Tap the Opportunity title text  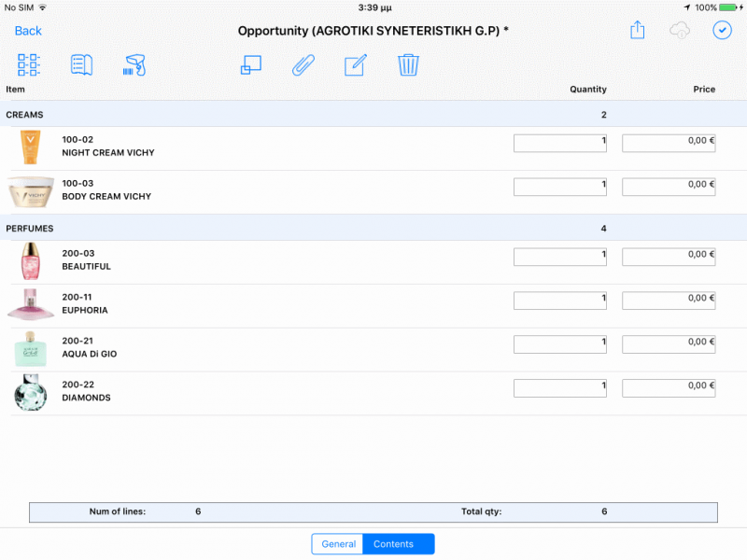click(x=373, y=31)
